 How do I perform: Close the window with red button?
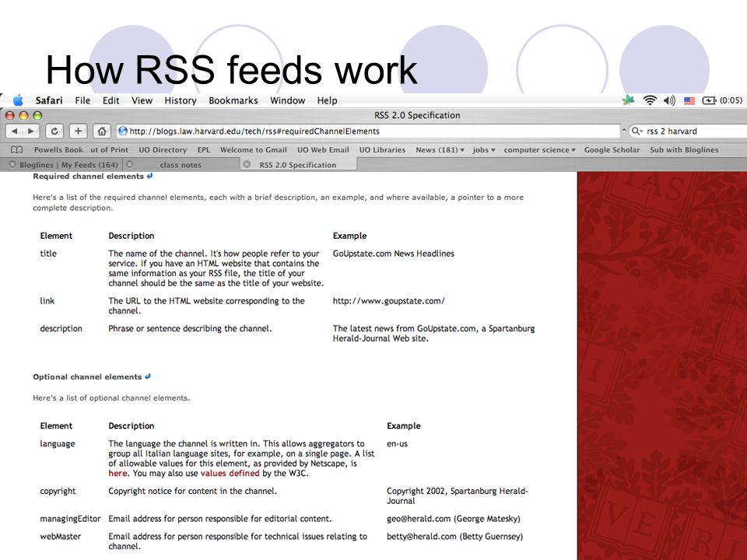click(x=9, y=115)
